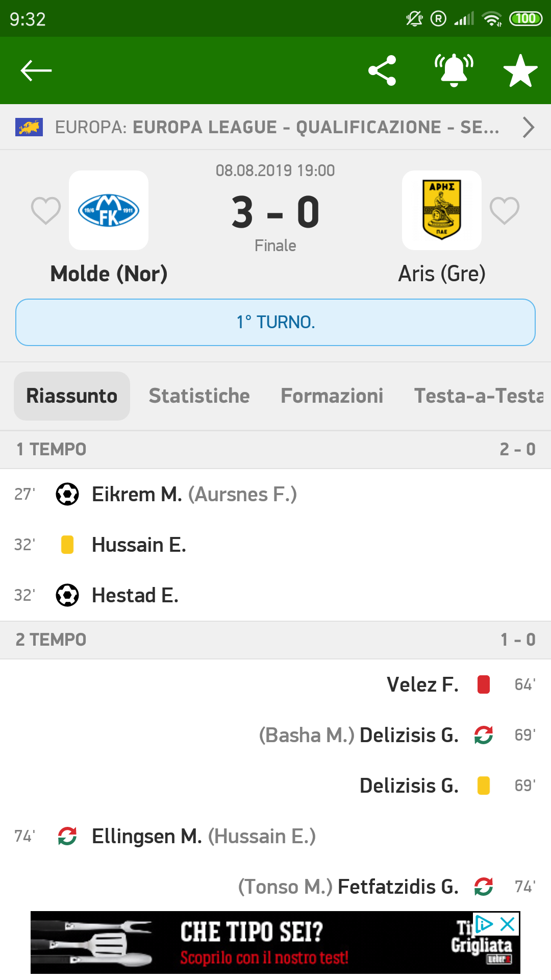This screenshot has height=980, width=551.
Task: Tap the 1° TURNO button
Action: pos(275,322)
